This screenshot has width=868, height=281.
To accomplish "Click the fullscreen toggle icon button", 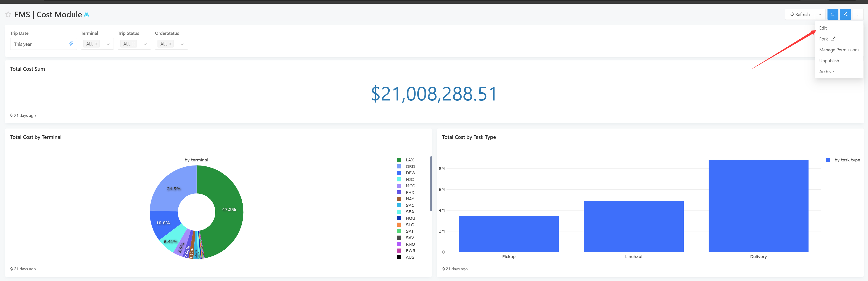I will pyautogui.click(x=833, y=14).
